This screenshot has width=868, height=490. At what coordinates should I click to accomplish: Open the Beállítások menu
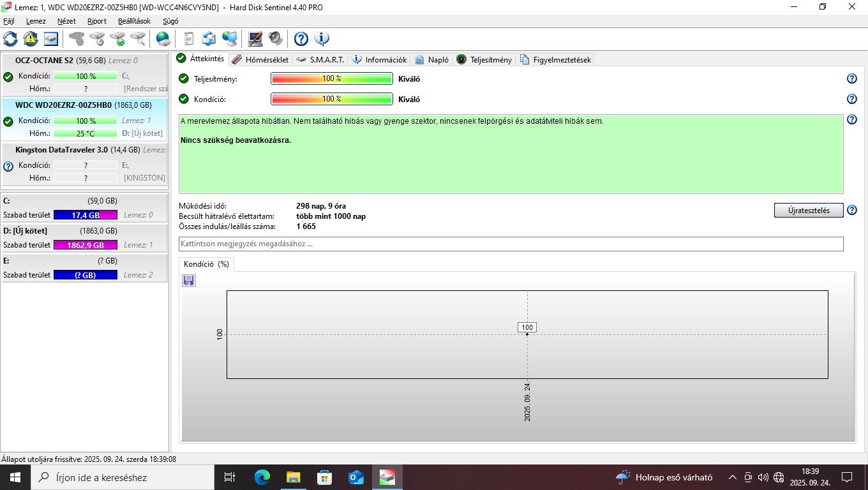tap(134, 21)
